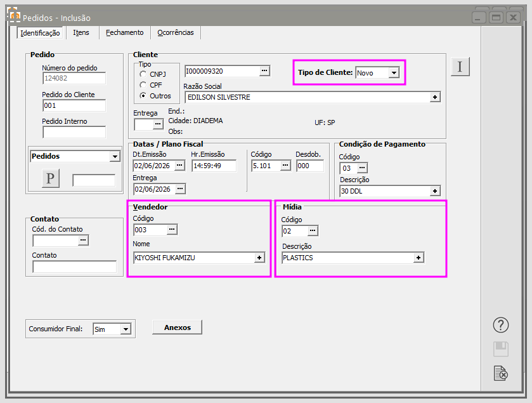Image resolution: width=532 pixels, height=403 pixels.
Task: Click the P button under Pedidos
Action: coord(51,178)
